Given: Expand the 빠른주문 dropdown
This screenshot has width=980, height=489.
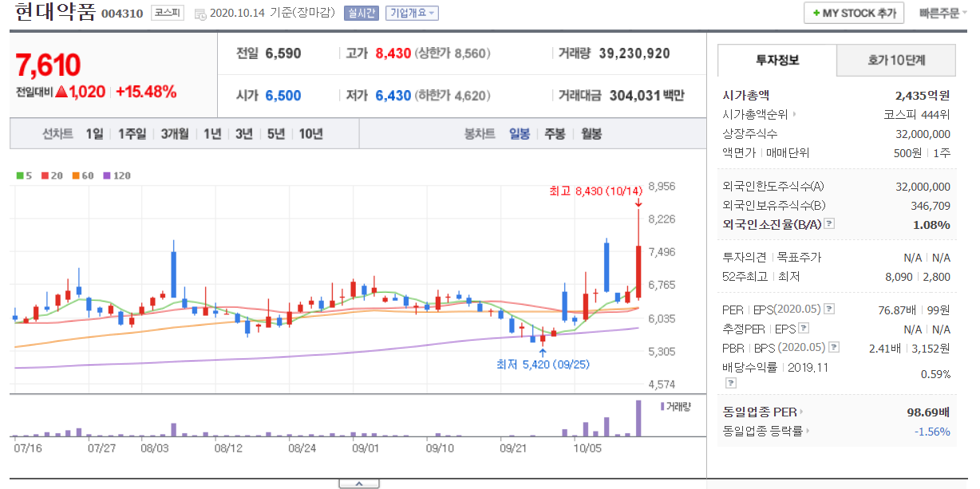Looking at the screenshot, I should click(x=942, y=14).
